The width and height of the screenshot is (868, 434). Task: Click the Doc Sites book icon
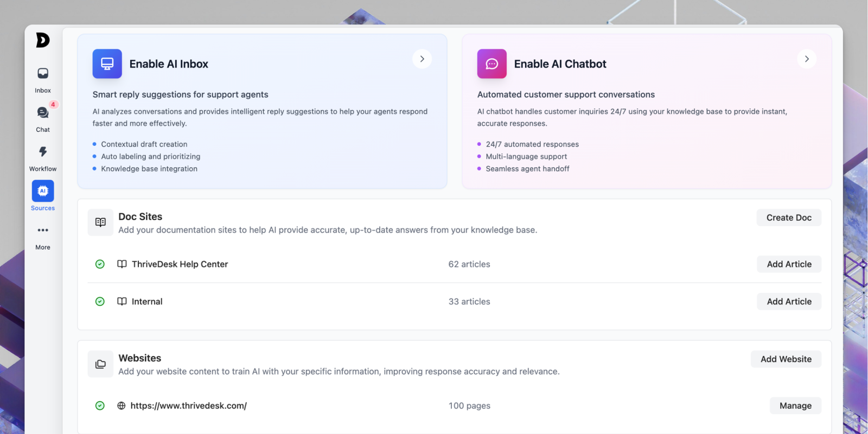[x=100, y=222]
